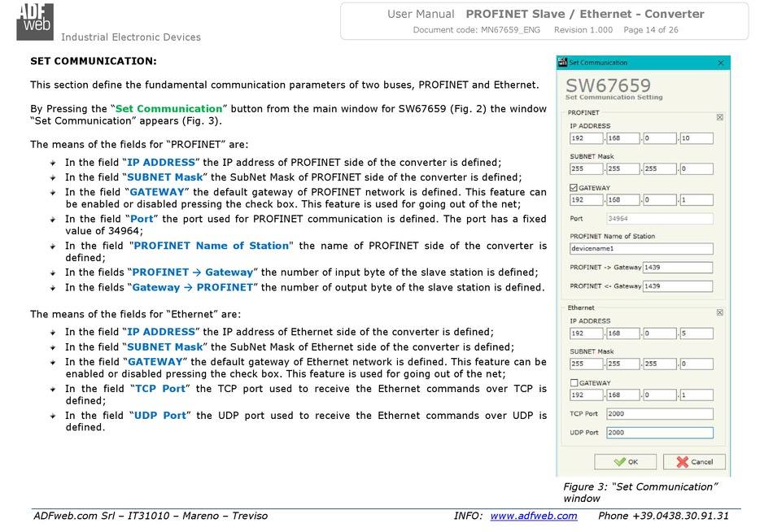773x532 pixels.
Task: Toggle the Ethernet GATEWAY checkbox
Action: 574,382
